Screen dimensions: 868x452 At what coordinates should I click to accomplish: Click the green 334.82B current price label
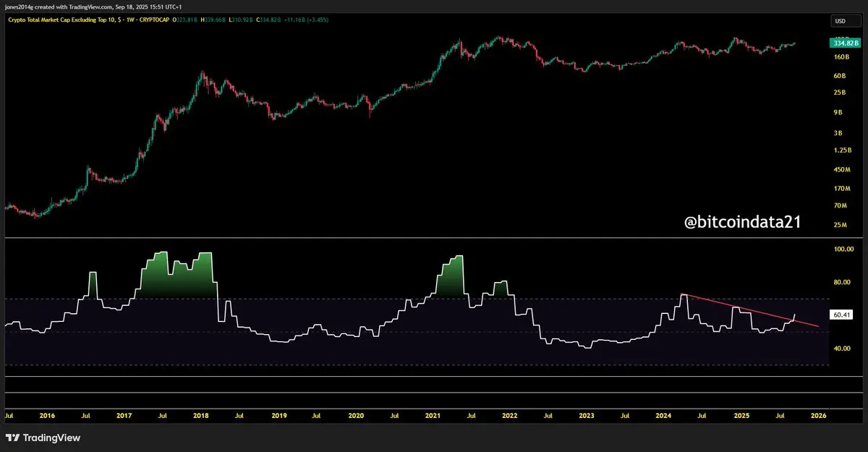click(x=845, y=43)
